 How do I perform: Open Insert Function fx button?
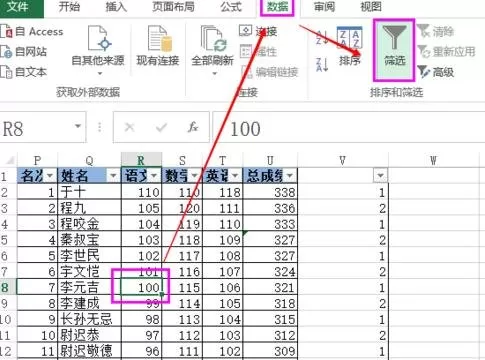tap(193, 127)
